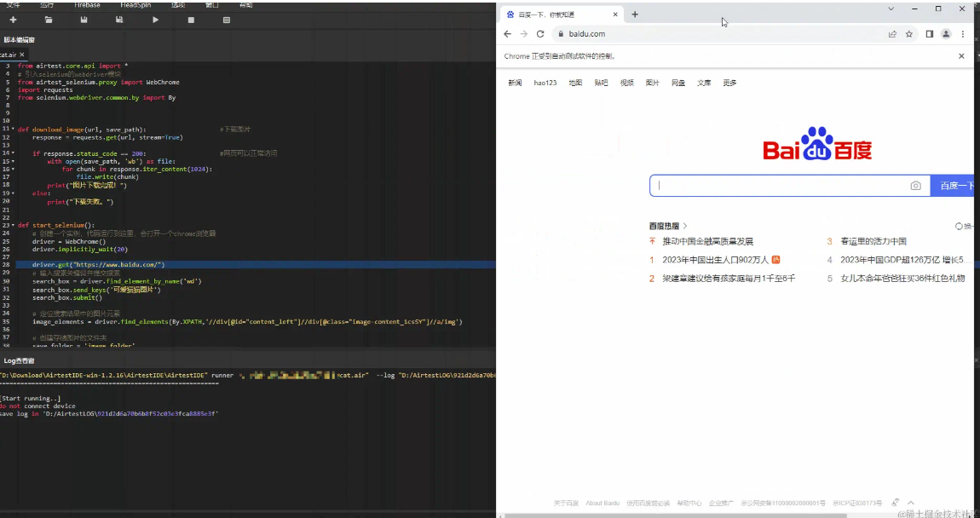Image resolution: width=980 pixels, height=518 pixels.
Task: Close the cat.air editor tab
Action: point(21,55)
